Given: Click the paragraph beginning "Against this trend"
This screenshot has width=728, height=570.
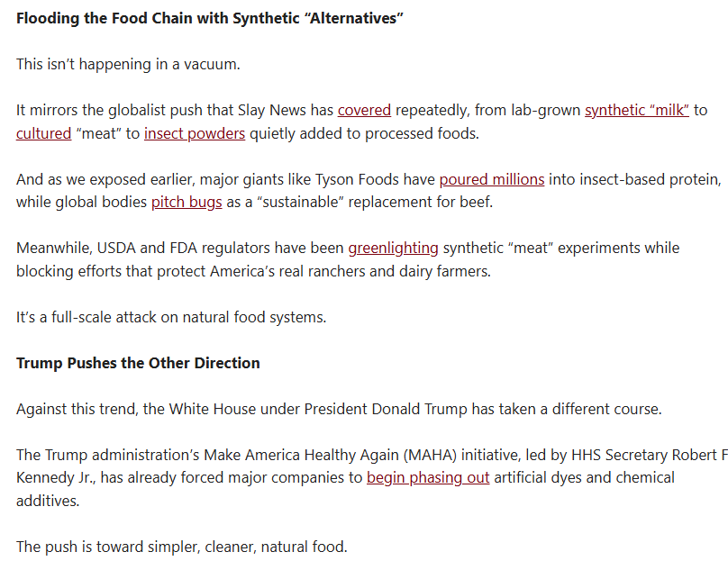Looking at the screenshot, I should pyautogui.click(x=339, y=409).
